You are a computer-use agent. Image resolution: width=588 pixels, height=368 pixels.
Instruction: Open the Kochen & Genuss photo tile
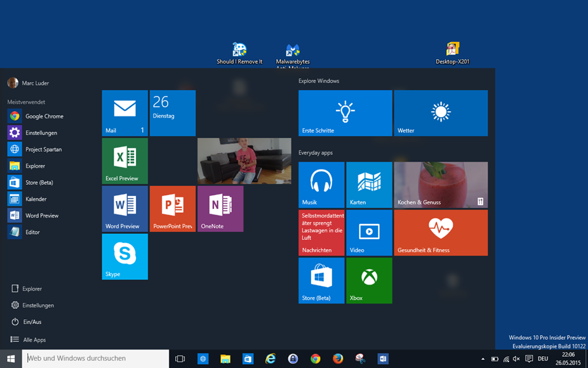pos(440,185)
